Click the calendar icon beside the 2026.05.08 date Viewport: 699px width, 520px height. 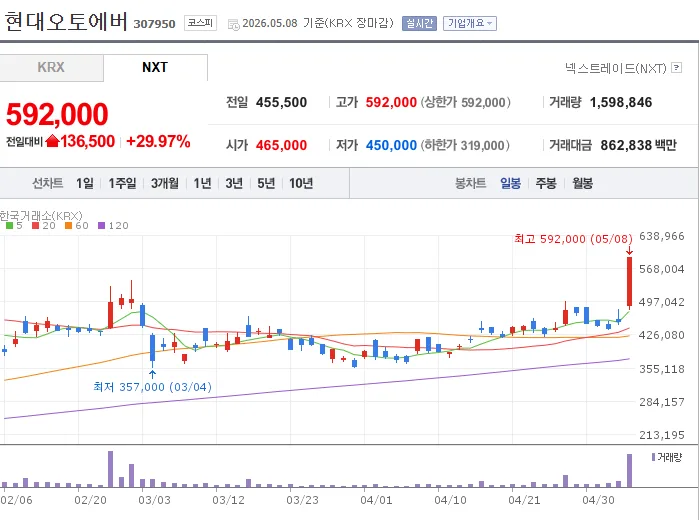234,25
